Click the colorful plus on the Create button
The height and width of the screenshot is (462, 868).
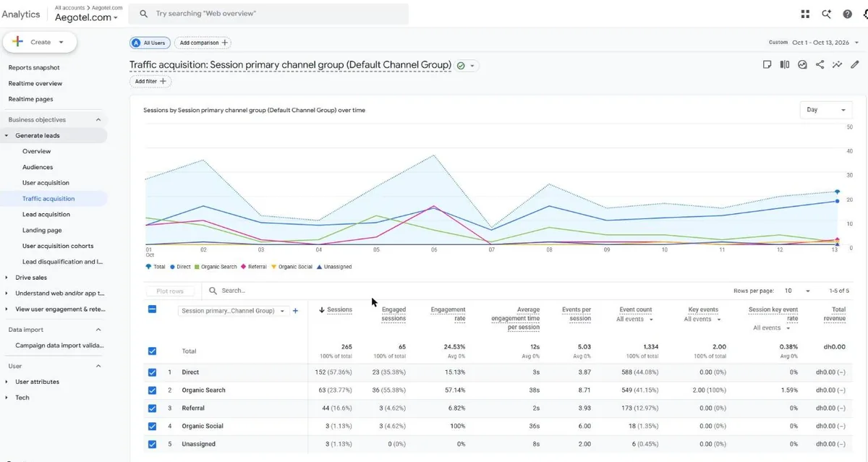click(18, 42)
